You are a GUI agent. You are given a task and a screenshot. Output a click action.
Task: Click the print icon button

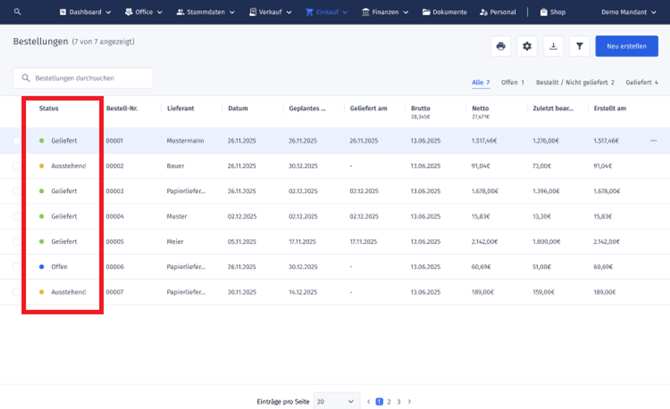point(501,46)
